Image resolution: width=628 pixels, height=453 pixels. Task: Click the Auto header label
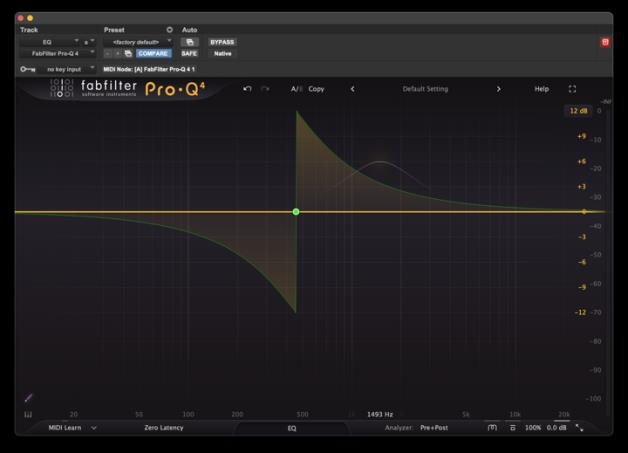pyautogui.click(x=189, y=30)
